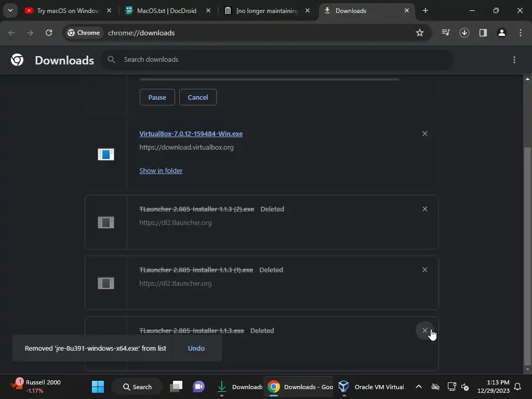
Task: Click the scrollbar down arrow
Action: tap(527, 369)
